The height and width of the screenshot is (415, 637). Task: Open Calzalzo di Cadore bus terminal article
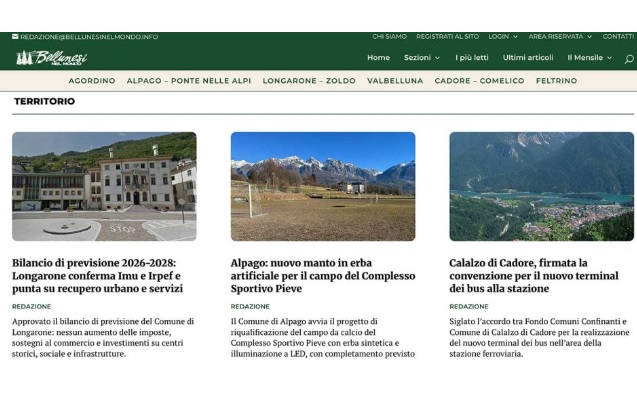tap(530, 276)
